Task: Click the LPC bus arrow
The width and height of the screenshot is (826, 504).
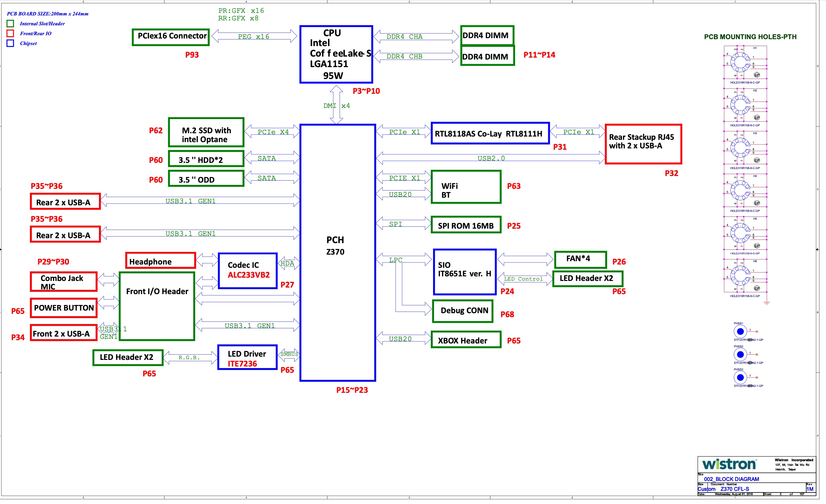Action: tap(404, 259)
